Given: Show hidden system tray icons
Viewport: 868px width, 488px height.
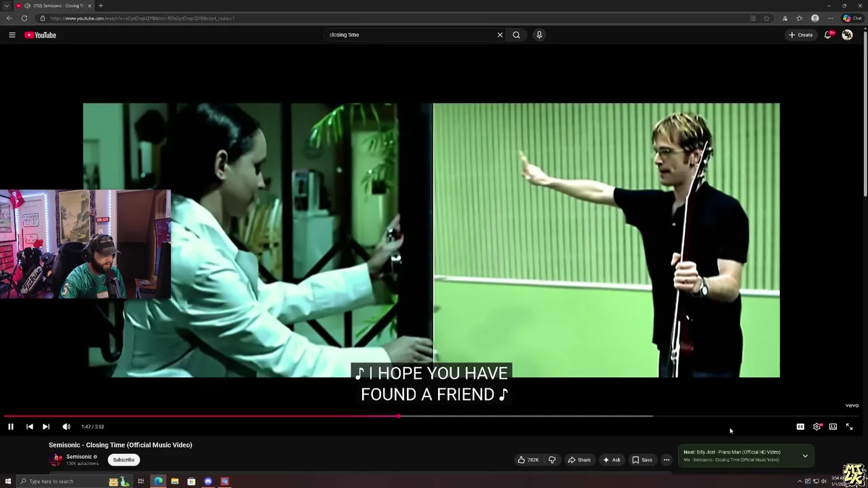Looking at the screenshot, I should [x=800, y=481].
